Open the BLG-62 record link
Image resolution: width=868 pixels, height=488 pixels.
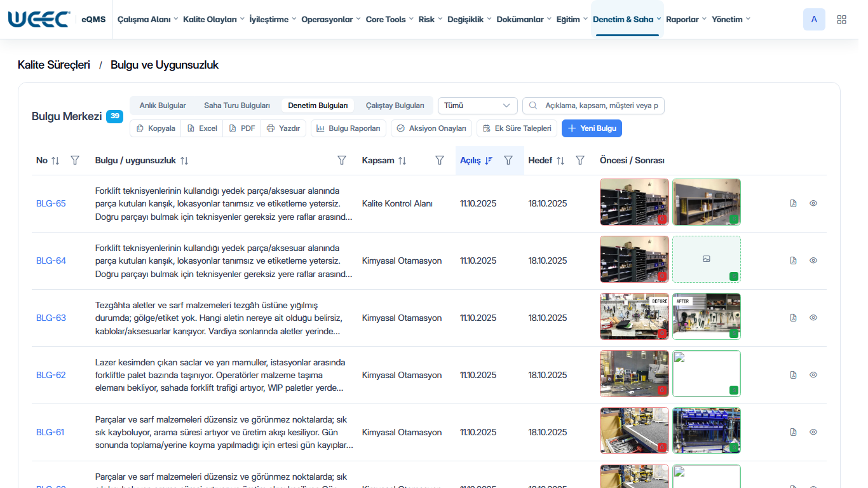pyautogui.click(x=51, y=375)
